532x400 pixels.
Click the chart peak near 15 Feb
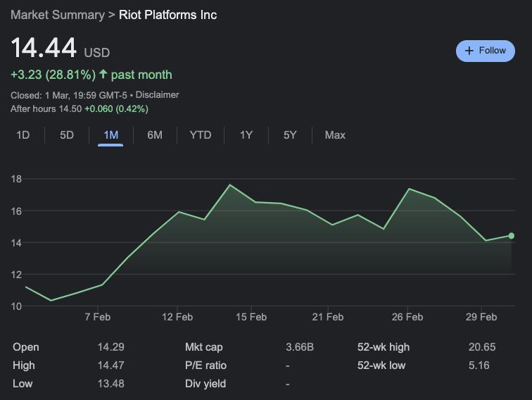pyautogui.click(x=230, y=185)
